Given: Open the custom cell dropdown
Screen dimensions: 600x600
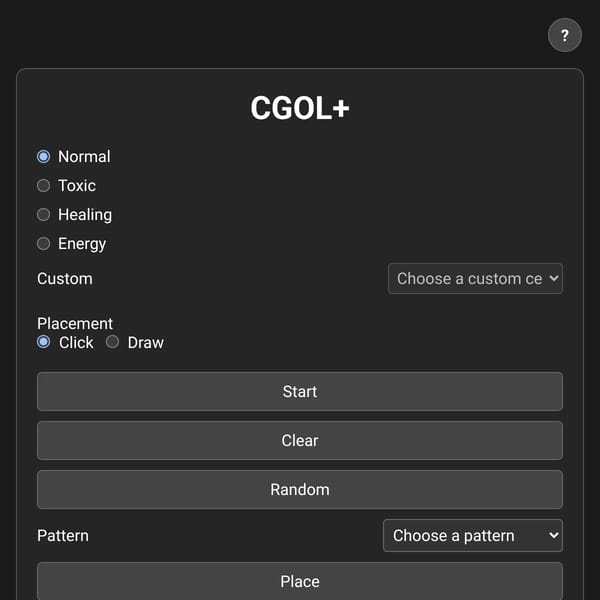Looking at the screenshot, I should pyautogui.click(x=475, y=279).
